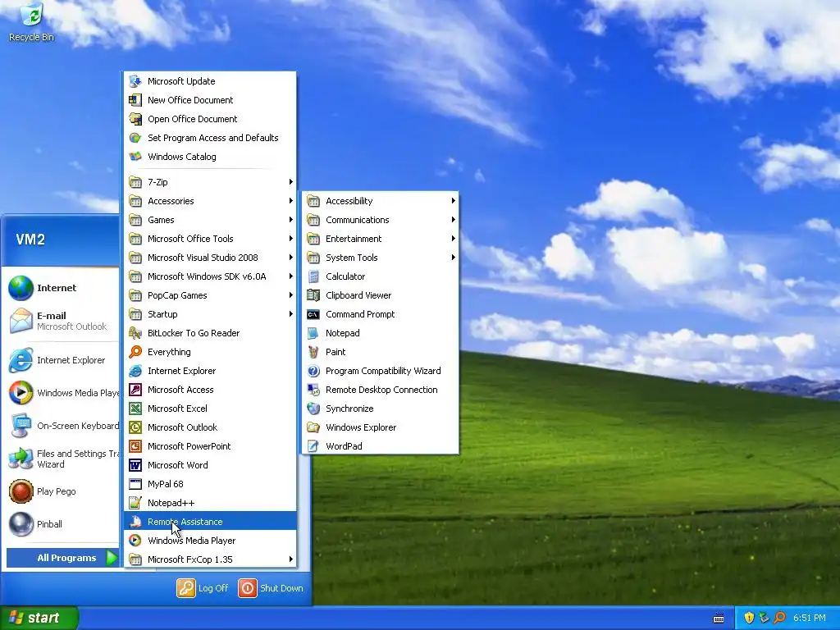Click the start button
This screenshot has width=840, height=630.
click(39, 618)
